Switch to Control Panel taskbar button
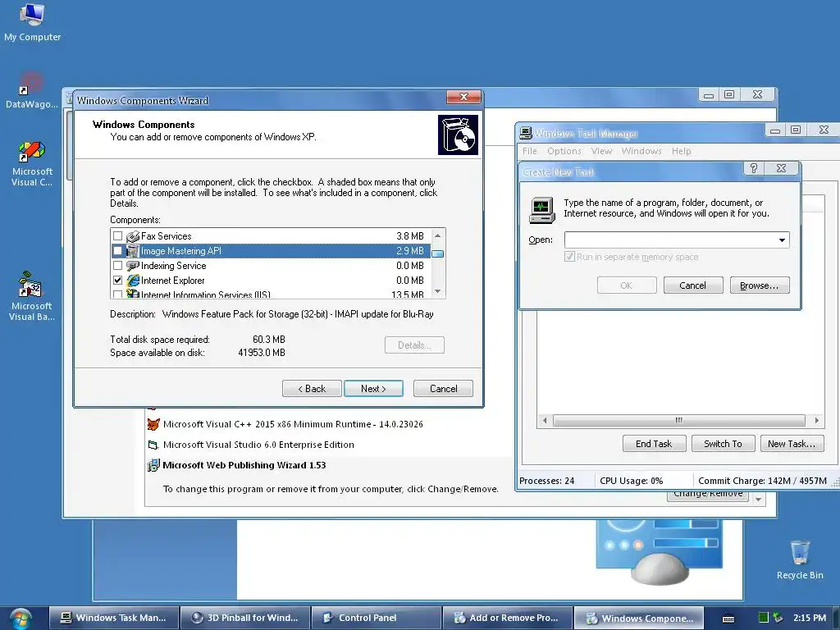 (x=377, y=618)
